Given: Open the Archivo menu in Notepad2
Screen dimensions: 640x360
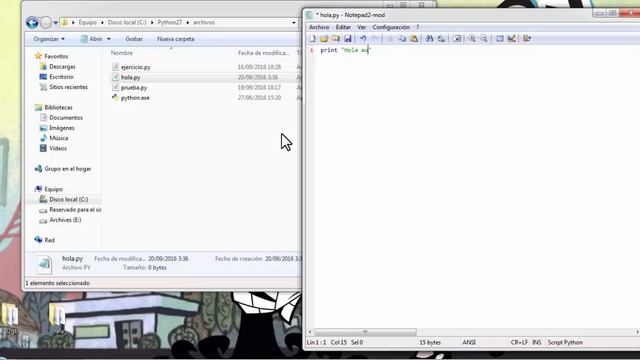Looking at the screenshot, I should tap(319, 27).
